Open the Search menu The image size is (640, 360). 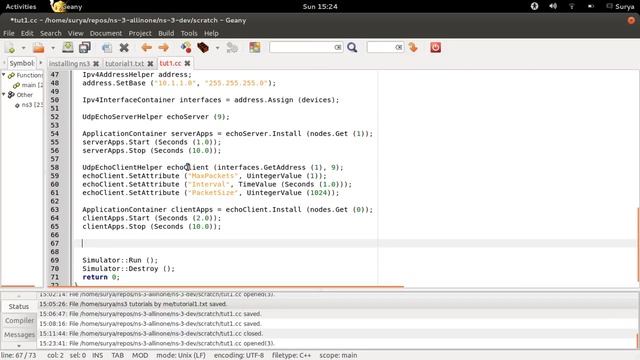click(51, 33)
